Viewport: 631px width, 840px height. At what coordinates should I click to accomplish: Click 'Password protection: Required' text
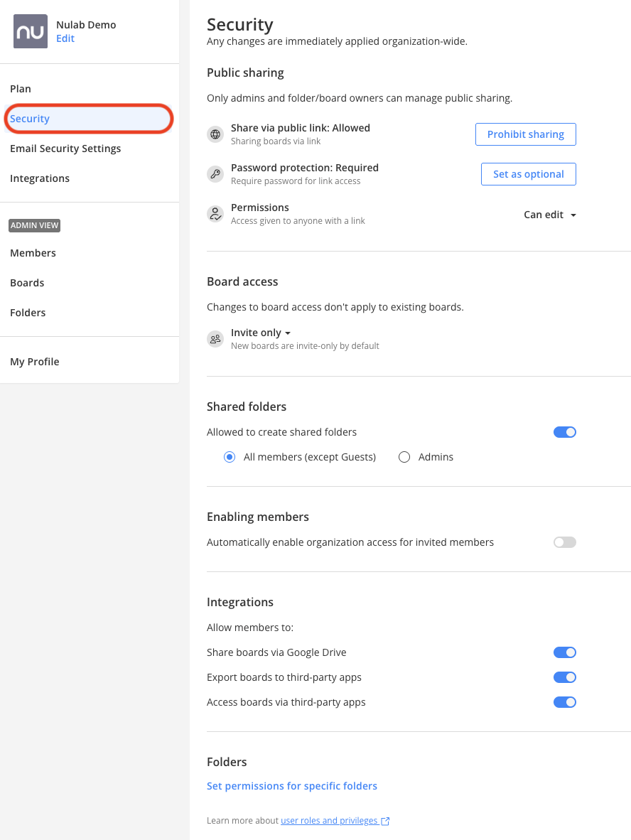(305, 168)
